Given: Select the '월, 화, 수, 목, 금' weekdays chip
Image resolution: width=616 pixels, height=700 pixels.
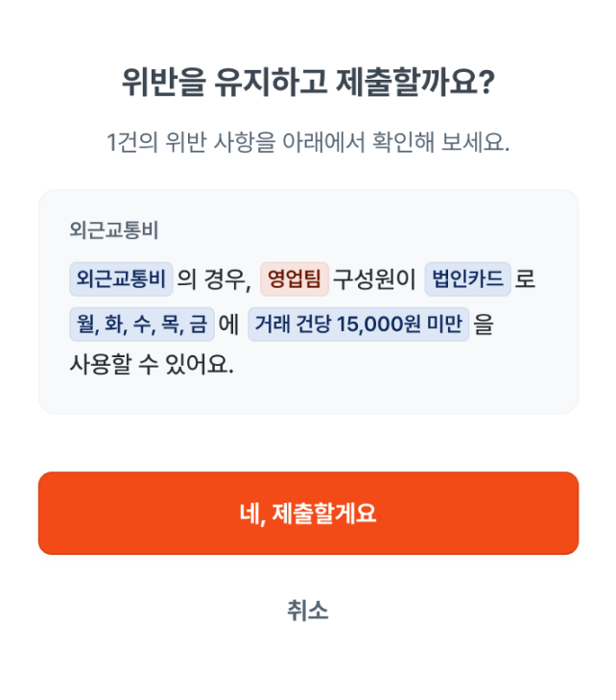Looking at the screenshot, I should tap(141, 324).
